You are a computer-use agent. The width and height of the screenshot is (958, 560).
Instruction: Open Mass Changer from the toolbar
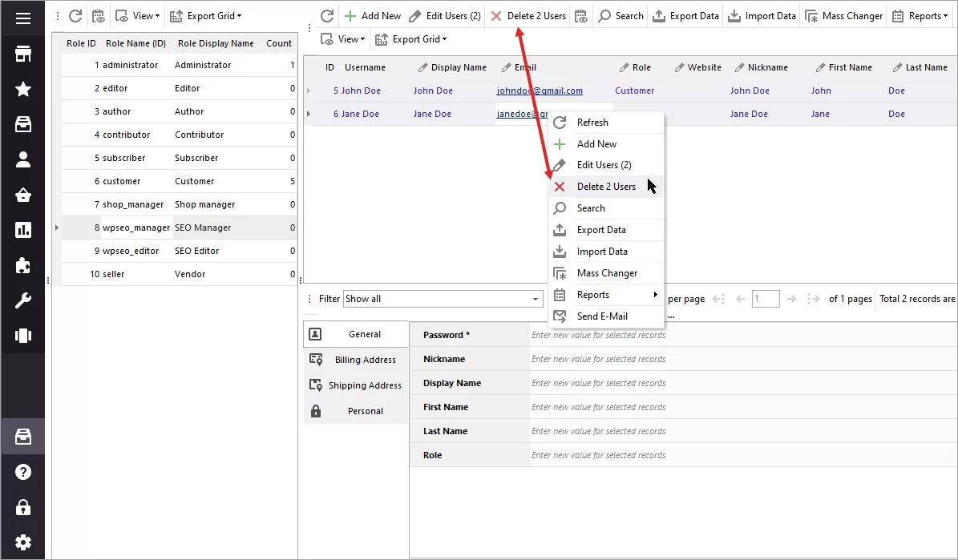[843, 15]
